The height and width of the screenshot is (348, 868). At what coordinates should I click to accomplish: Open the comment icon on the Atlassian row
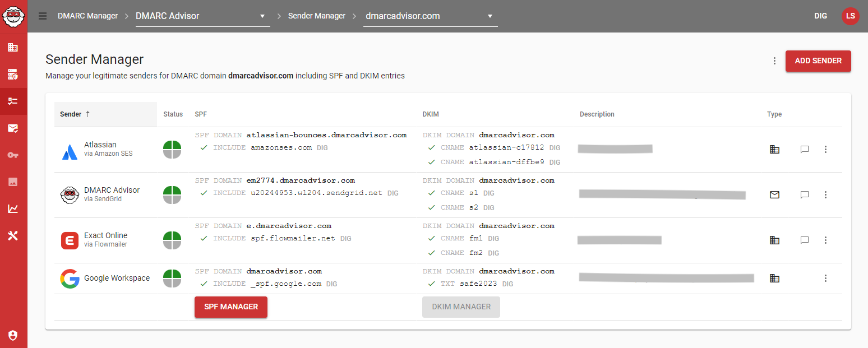click(x=805, y=149)
